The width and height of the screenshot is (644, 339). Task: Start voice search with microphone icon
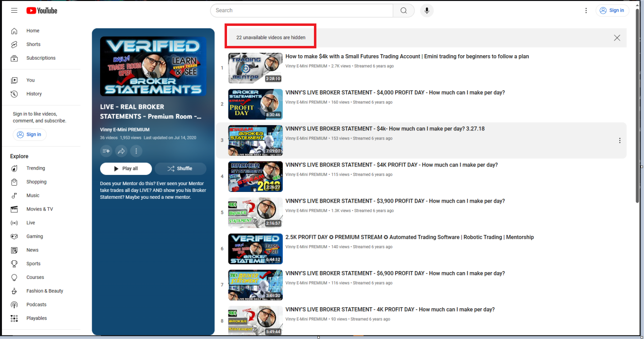coord(427,10)
